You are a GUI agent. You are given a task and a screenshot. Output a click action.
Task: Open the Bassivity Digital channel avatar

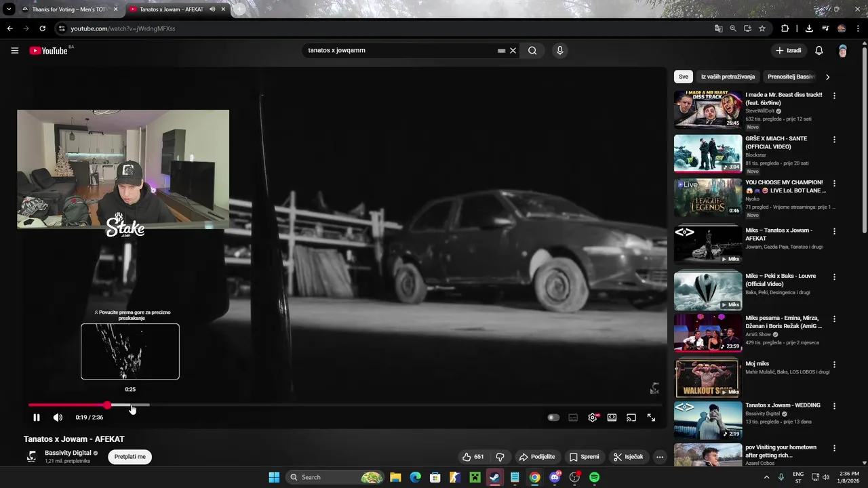(x=31, y=457)
